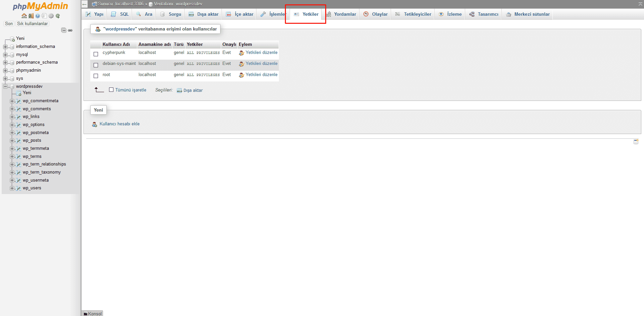This screenshot has width=644, height=316.
Task: Select wp_term_taxonomy in tree
Action: [42, 172]
